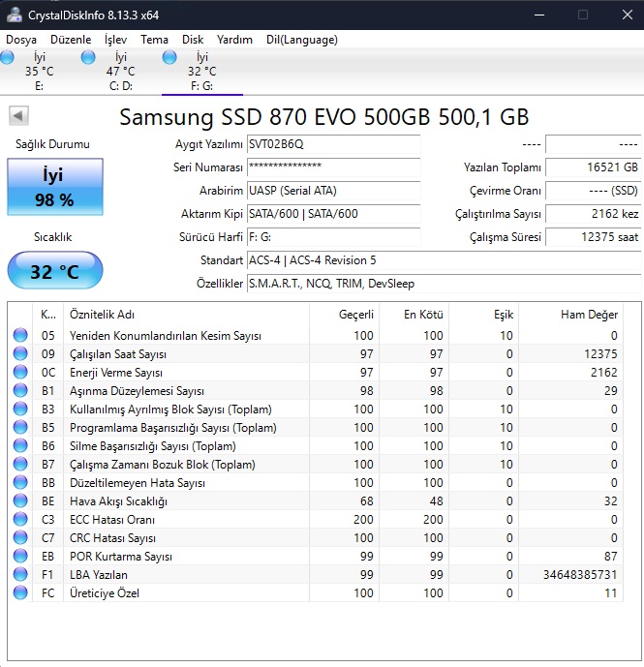Image resolution: width=644 pixels, height=667 pixels.
Task: Minimize the CrystalDiskInfo window
Action: coord(539,15)
